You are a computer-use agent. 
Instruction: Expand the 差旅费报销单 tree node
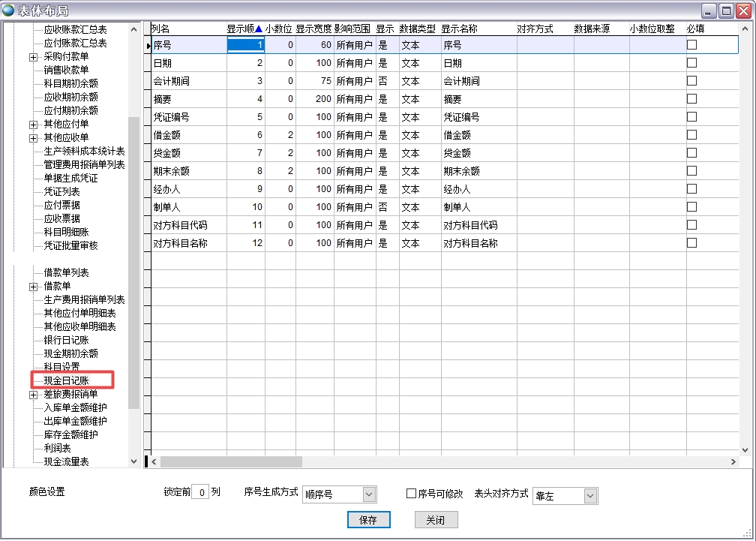[x=33, y=395]
